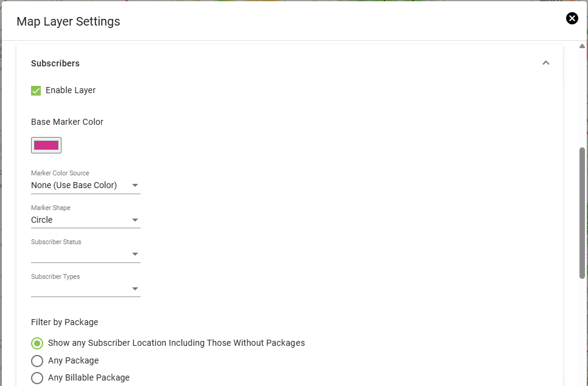Click the Subscriber Types dropdown arrow icon
The height and width of the screenshot is (386, 588).
pyautogui.click(x=135, y=289)
